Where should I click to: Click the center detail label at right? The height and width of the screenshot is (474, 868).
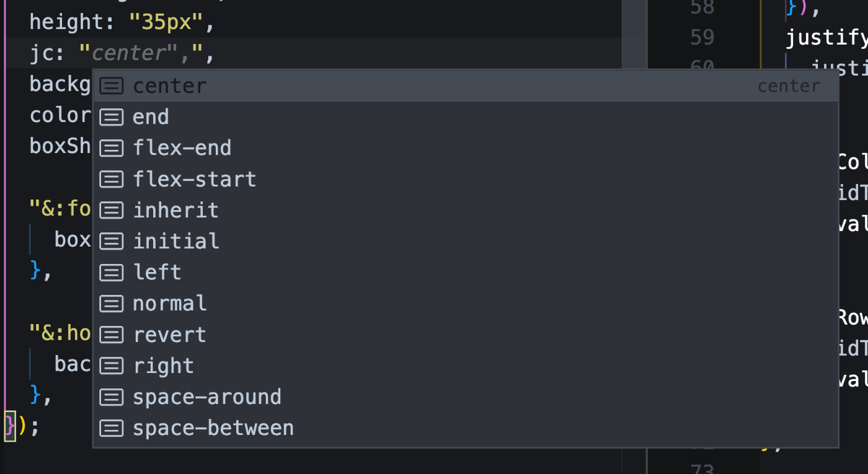point(789,86)
